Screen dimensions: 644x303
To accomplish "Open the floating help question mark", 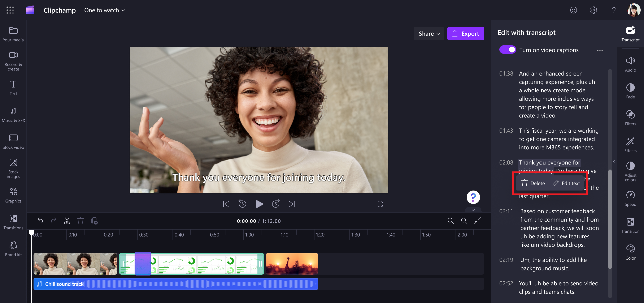I will click(x=473, y=197).
